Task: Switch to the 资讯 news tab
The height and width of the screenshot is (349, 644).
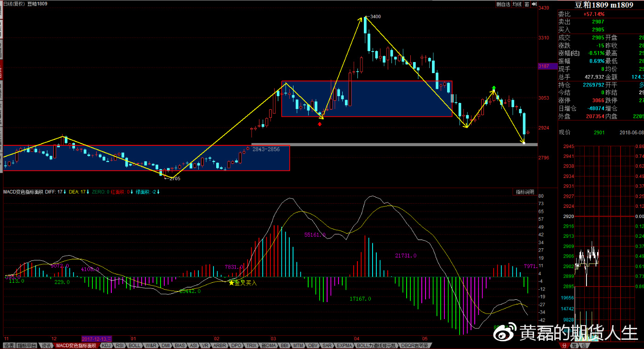Action: (x=46, y=345)
